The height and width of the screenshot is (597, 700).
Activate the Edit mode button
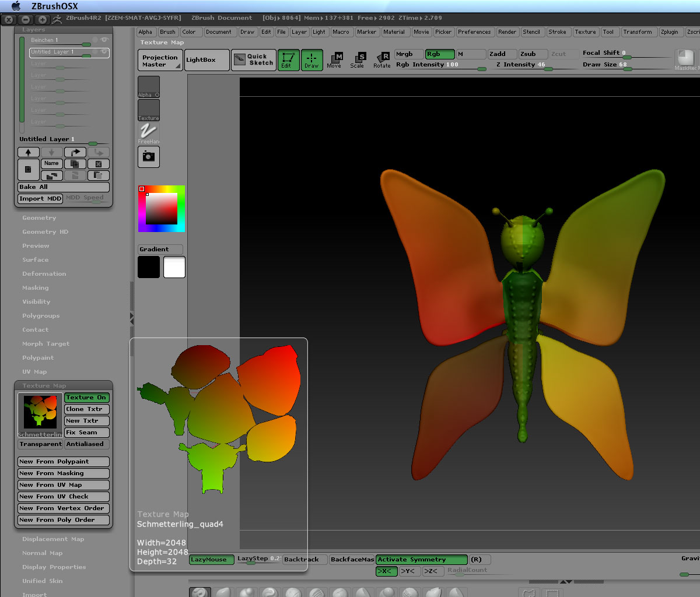(288, 60)
